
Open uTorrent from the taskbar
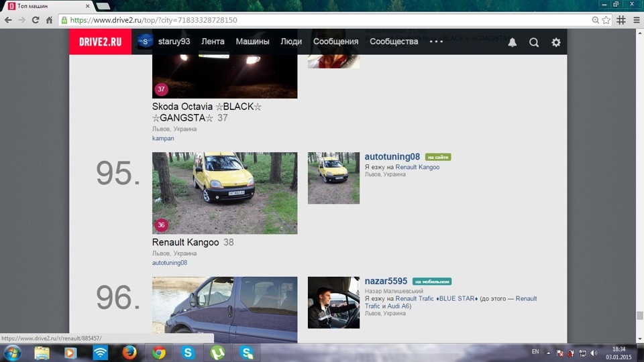[x=217, y=353]
